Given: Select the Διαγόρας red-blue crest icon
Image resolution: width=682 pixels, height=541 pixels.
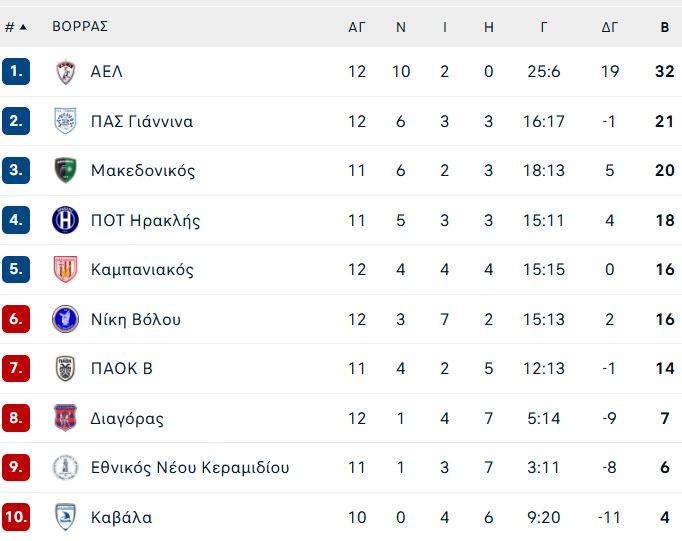Looking at the screenshot, I should tap(65, 418).
